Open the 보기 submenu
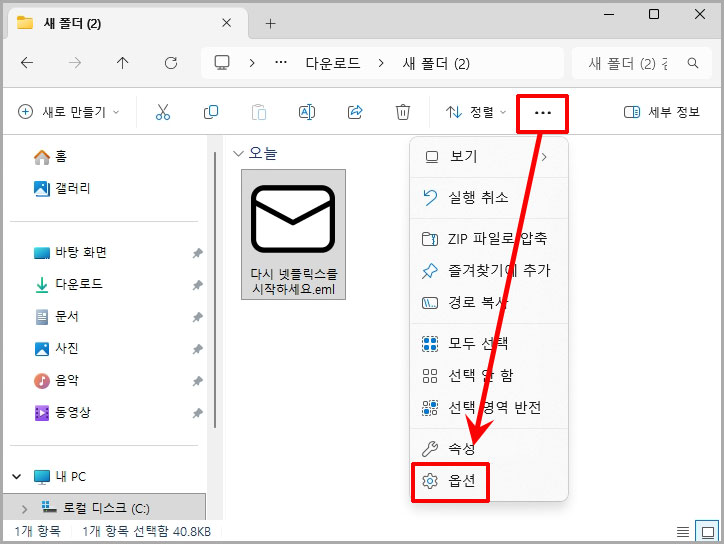The width and height of the screenshot is (724, 544). click(489, 157)
